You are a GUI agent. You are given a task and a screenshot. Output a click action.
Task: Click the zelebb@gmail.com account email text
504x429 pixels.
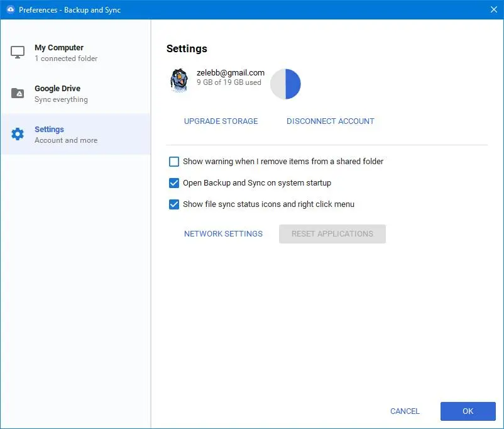tap(231, 73)
